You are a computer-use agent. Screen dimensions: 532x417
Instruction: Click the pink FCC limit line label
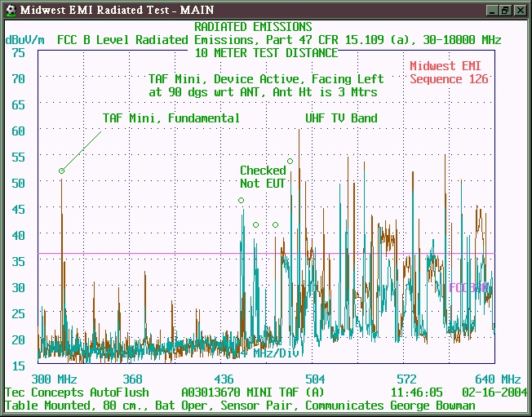click(x=468, y=288)
